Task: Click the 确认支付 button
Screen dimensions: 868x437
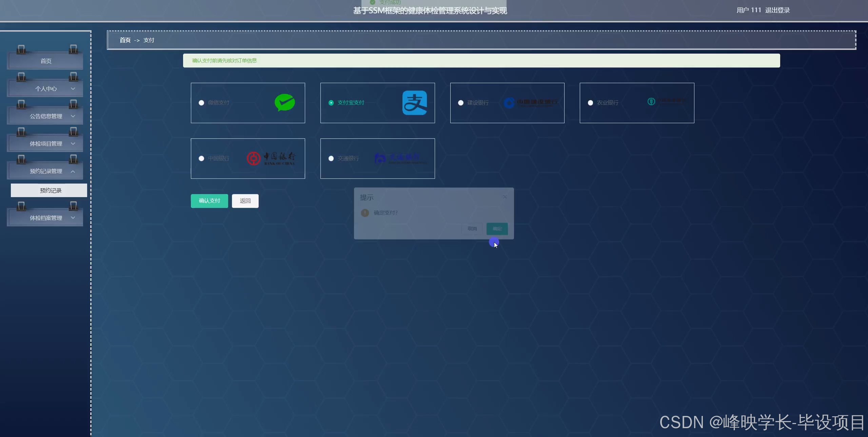Action: pyautogui.click(x=209, y=201)
